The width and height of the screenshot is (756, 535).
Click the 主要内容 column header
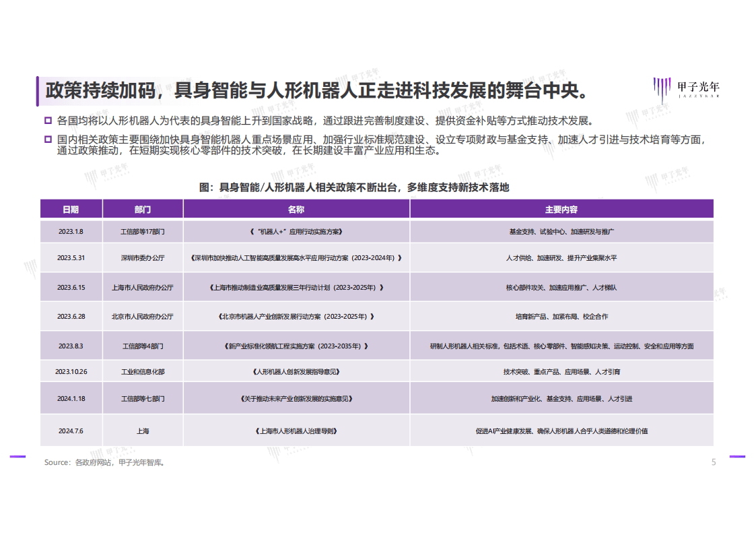tap(561, 209)
